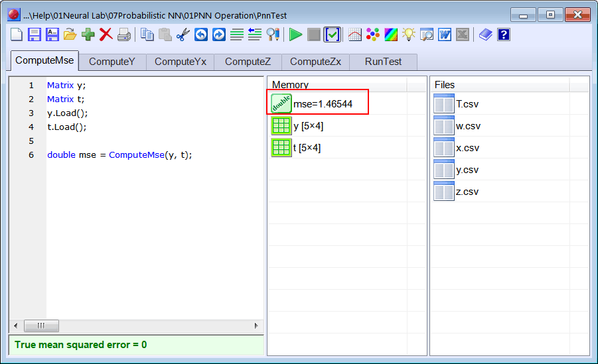Delete with the red X toolbar icon
598x364 pixels.
click(x=106, y=34)
